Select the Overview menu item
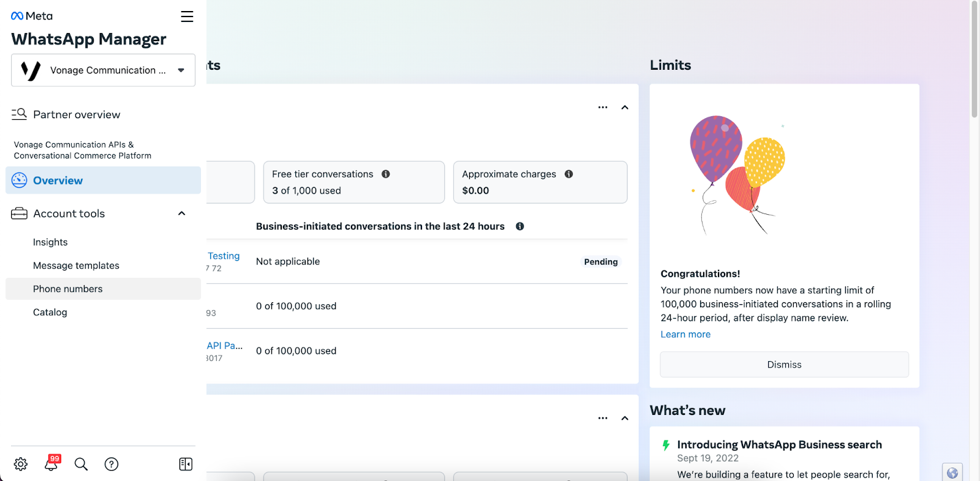Viewport: 980px width, 481px height. tap(103, 181)
